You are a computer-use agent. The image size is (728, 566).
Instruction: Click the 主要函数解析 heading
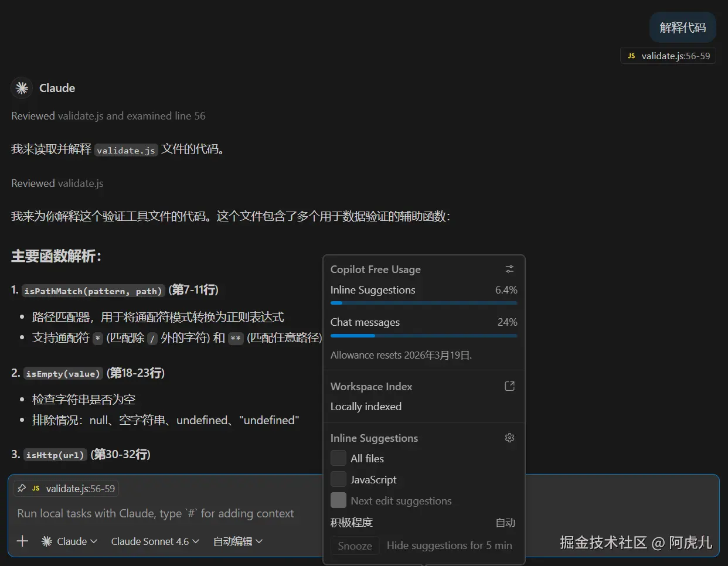(56, 256)
